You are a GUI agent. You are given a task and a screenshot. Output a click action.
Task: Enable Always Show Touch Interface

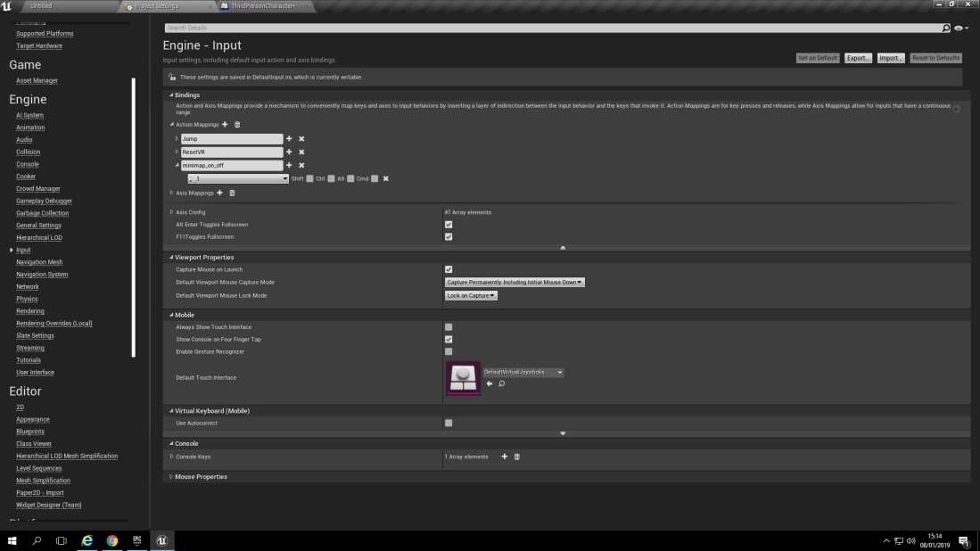tap(449, 327)
